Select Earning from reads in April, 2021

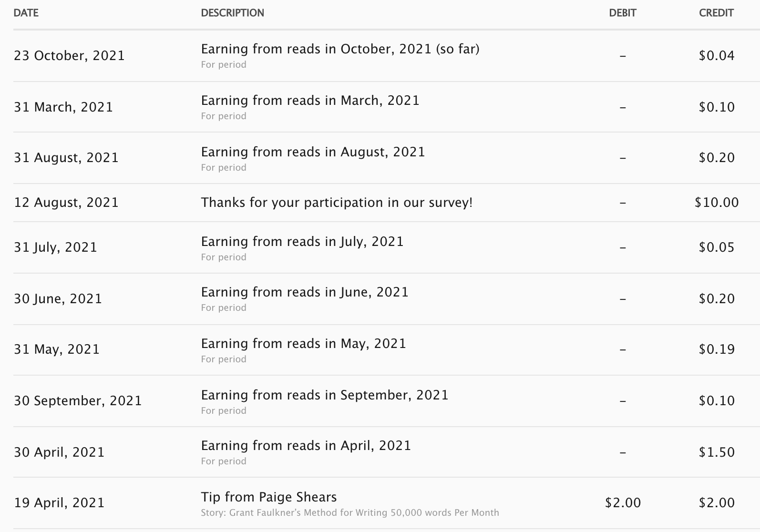(x=306, y=446)
